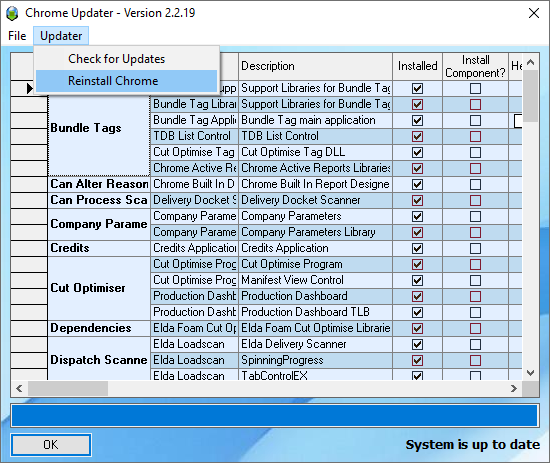Check Install Component for Elda Delivery Scanner
The width and height of the screenshot is (550, 463).
point(475,344)
